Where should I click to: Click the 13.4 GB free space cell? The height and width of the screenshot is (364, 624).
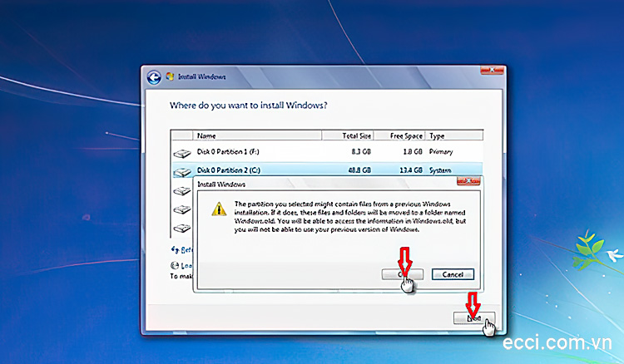point(411,170)
